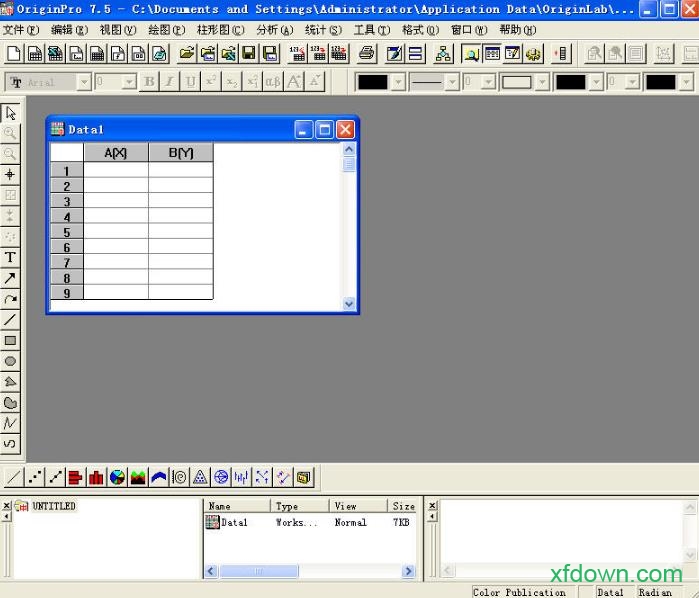Select the straight Line tool in toolbox

10,320
